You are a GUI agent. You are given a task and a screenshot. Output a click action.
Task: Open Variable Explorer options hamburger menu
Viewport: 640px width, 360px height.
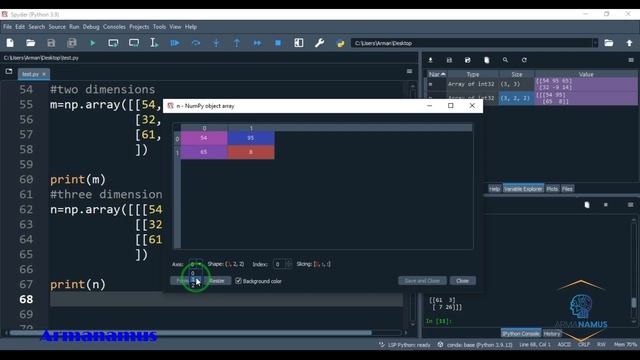631,60
